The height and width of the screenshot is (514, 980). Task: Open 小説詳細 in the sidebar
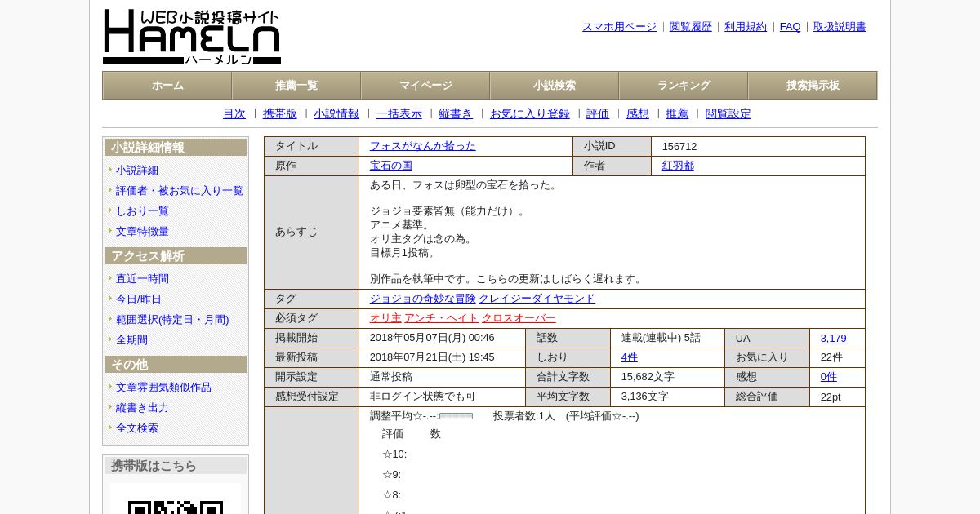pos(137,171)
